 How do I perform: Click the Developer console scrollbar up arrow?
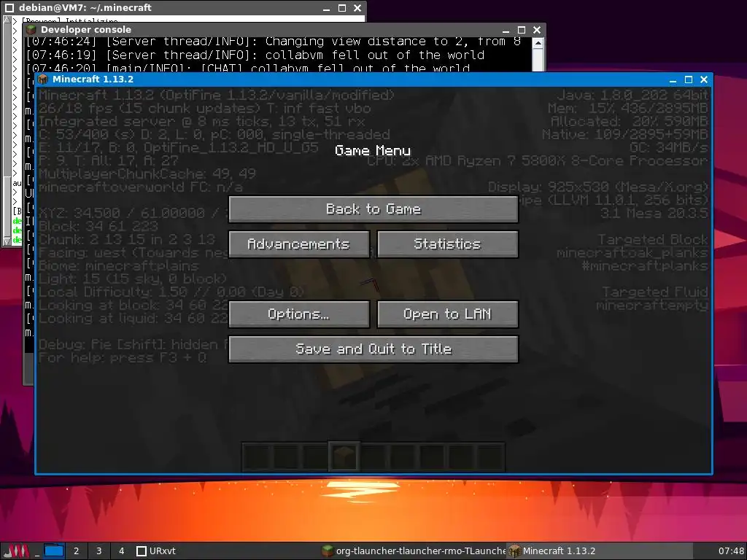538,43
